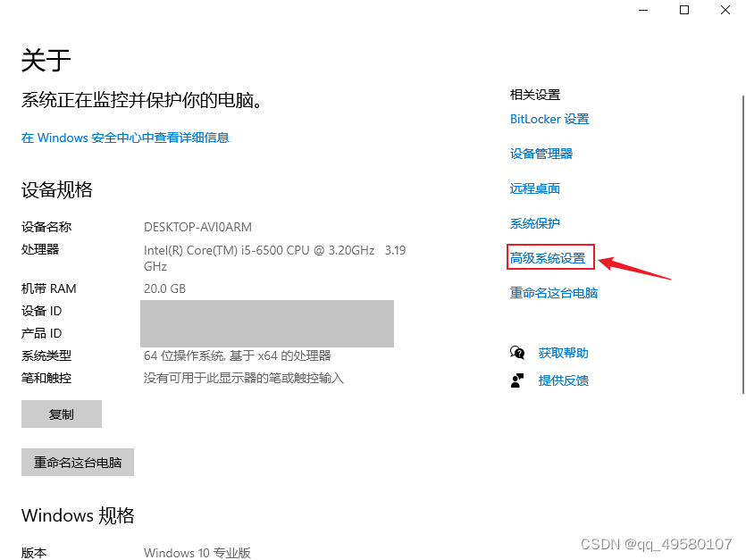Image resolution: width=746 pixels, height=560 pixels.
Task: Open 远程桌面 link
Action: coord(535,188)
